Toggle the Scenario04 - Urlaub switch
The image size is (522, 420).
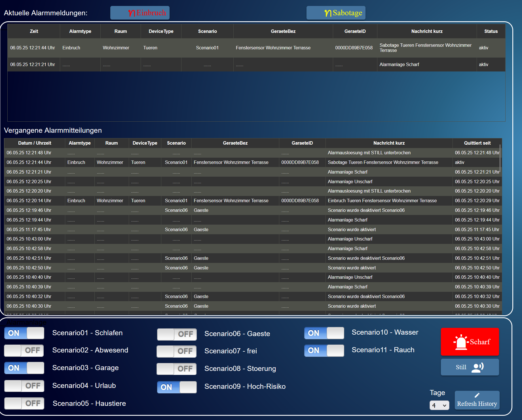click(24, 386)
